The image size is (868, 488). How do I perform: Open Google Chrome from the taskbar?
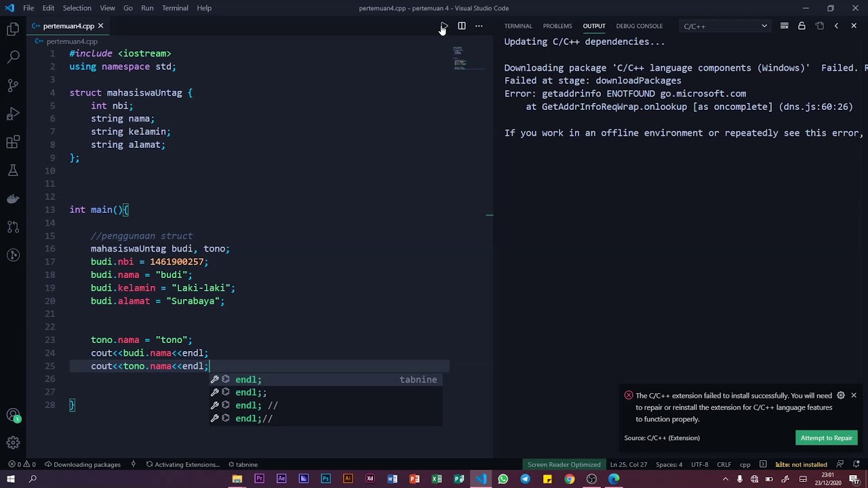(570, 479)
